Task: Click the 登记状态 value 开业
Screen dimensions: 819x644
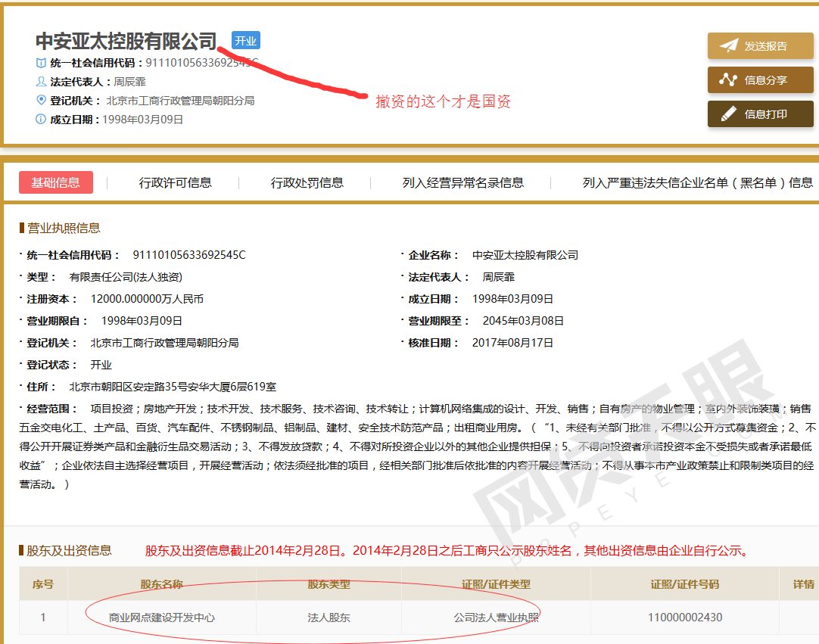Action: click(101, 365)
